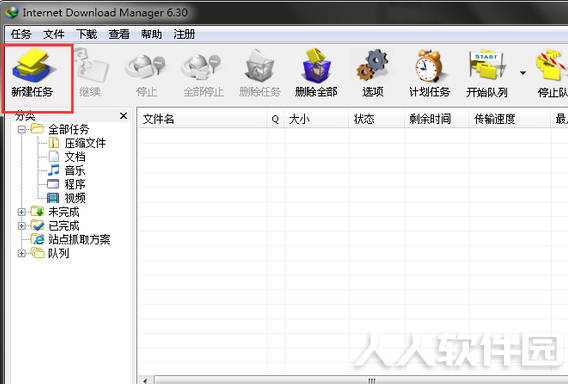
Task: Collapse the 全部任务 tree node
Action: click(x=22, y=129)
